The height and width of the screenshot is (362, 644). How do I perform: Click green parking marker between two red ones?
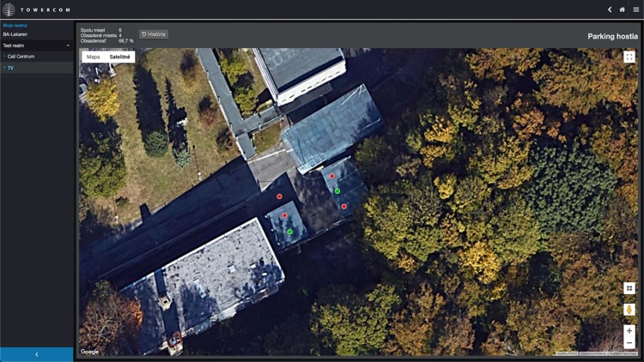337,191
